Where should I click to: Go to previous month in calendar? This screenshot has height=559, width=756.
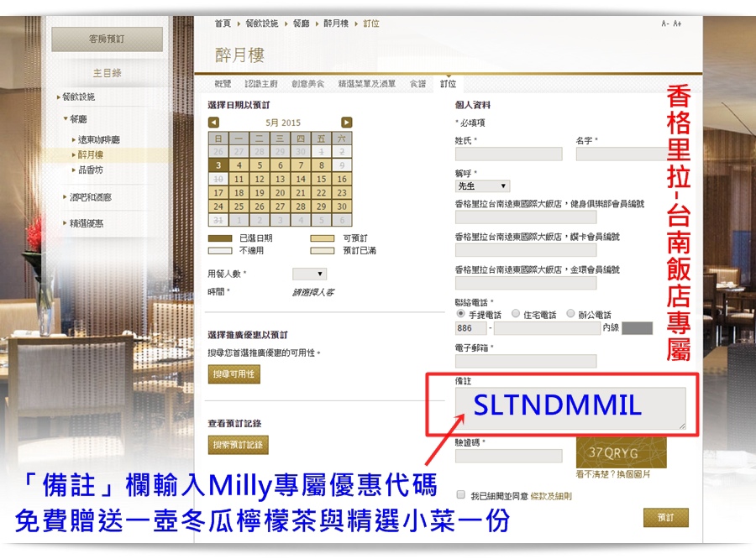pos(213,123)
